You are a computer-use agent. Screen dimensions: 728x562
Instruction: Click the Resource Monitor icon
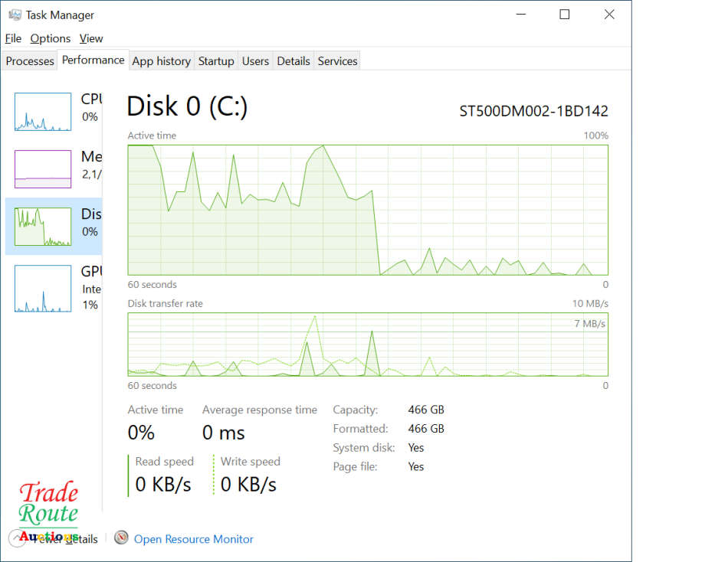(x=121, y=538)
